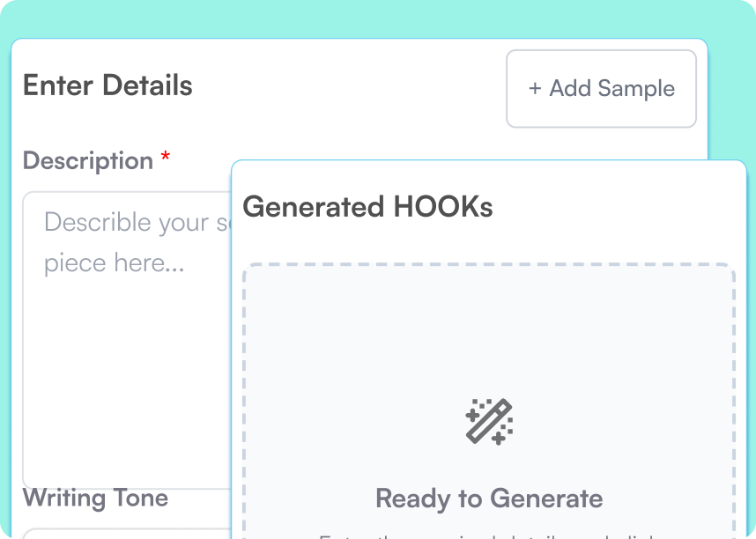Viewport: 756px width, 539px height.
Task: Select the wand icon above Ready to Generate
Action: [490, 421]
